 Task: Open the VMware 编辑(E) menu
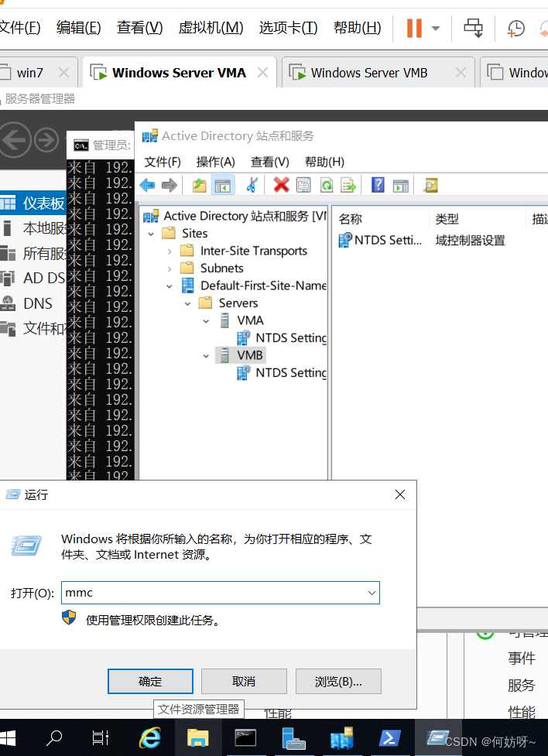79,28
